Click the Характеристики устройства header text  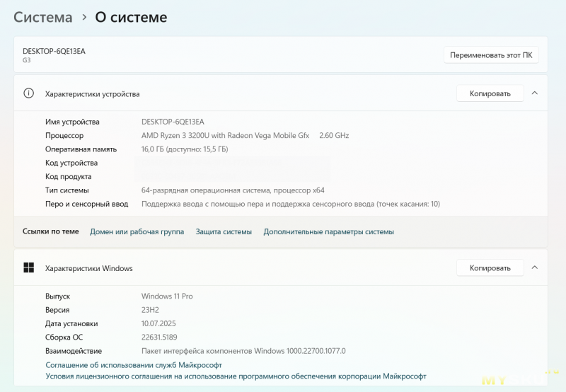(92, 94)
